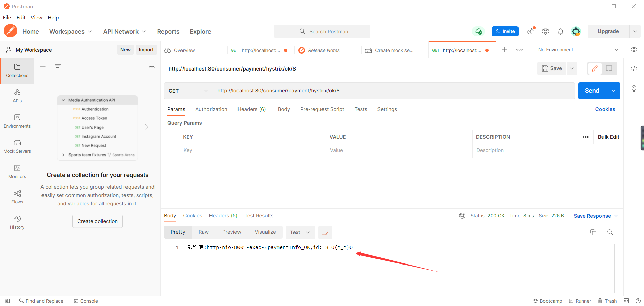644x306 pixels.
Task: Open the settings gear icon
Action: pos(545,31)
